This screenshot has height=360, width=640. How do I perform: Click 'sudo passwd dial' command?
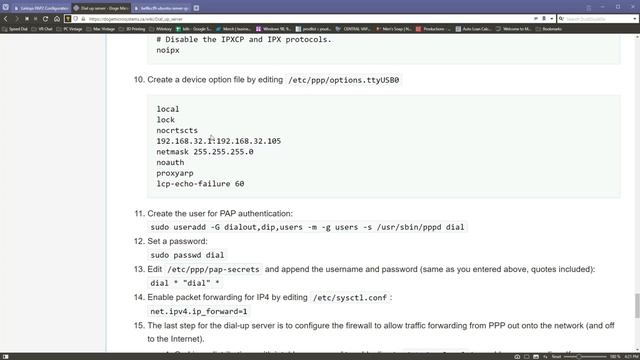point(187,255)
